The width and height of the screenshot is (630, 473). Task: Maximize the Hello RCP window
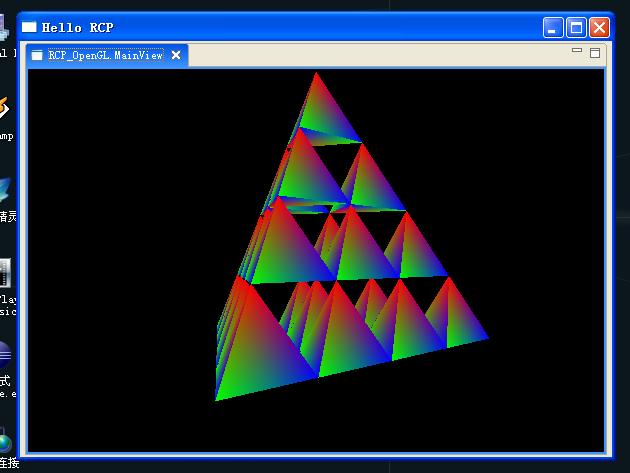pos(576,28)
